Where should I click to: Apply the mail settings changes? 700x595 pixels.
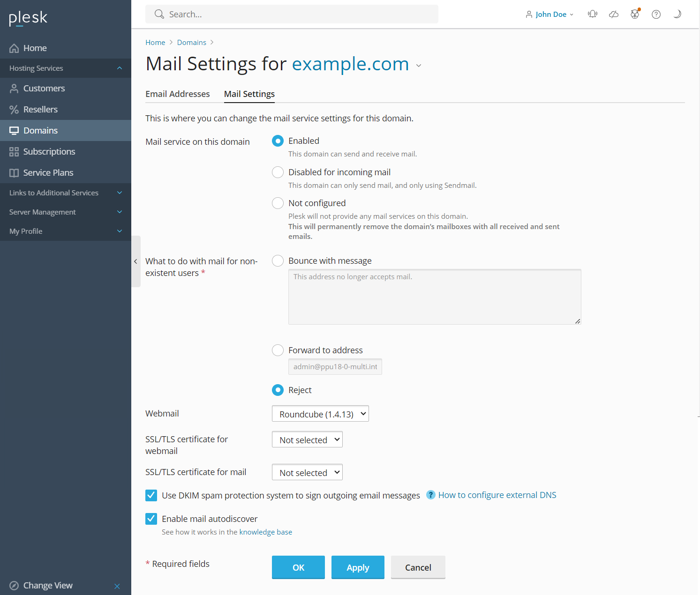click(357, 567)
